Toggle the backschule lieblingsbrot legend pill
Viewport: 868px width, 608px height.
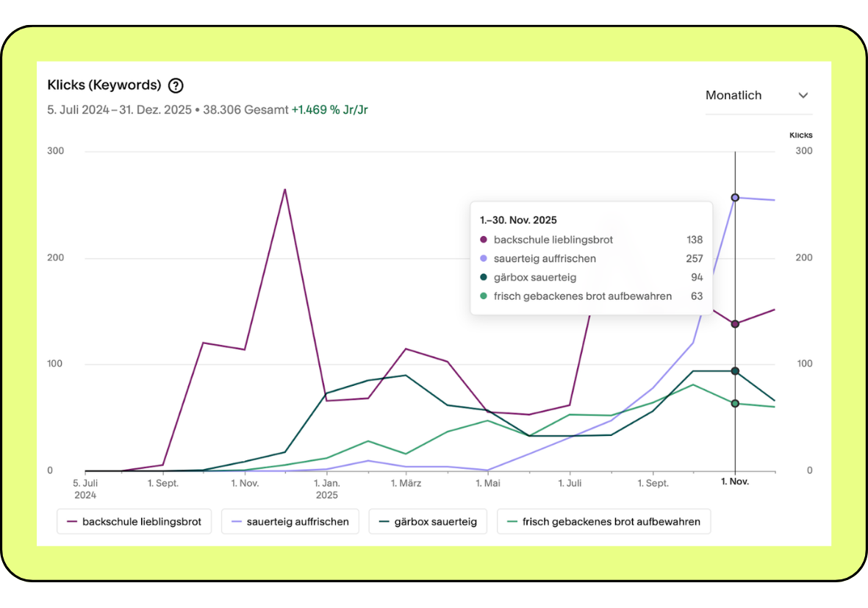pos(134,521)
